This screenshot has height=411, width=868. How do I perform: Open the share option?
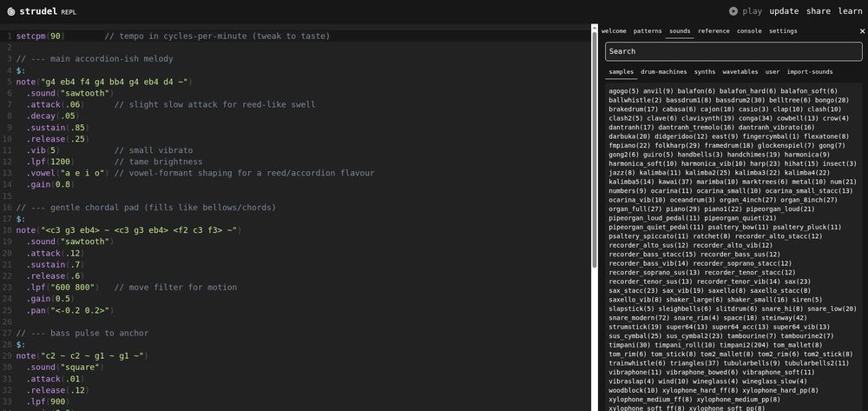pyautogui.click(x=819, y=11)
